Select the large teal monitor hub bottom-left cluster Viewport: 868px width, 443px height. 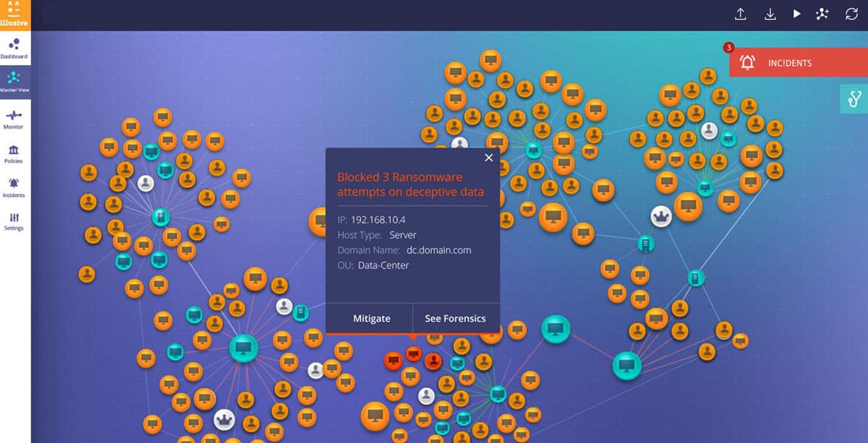pyautogui.click(x=244, y=348)
